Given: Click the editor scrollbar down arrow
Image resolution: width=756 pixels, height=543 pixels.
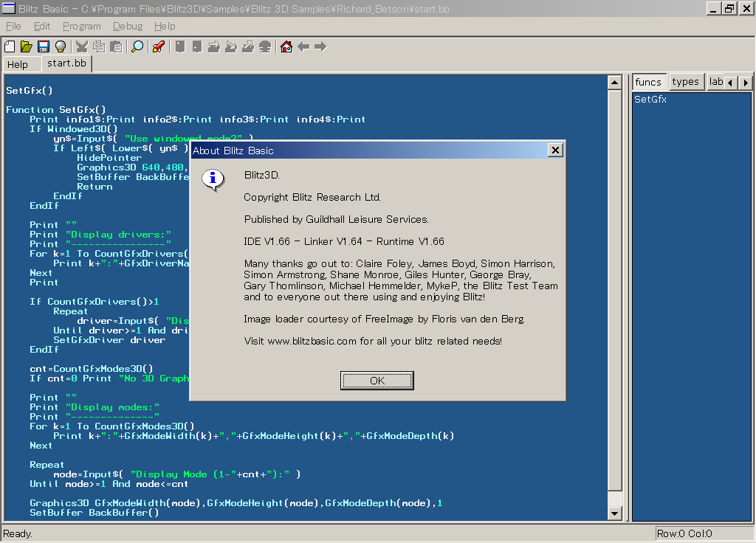Looking at the screenshot, I should [615, 513].
